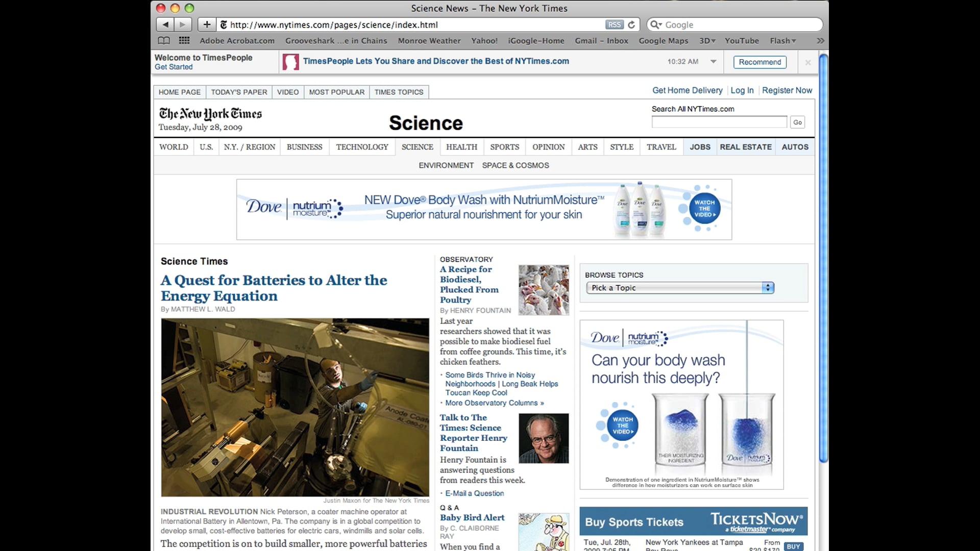Add bookmark with the plus button
The height and width of the screenshot is (551, 980).
click(207, 24)
